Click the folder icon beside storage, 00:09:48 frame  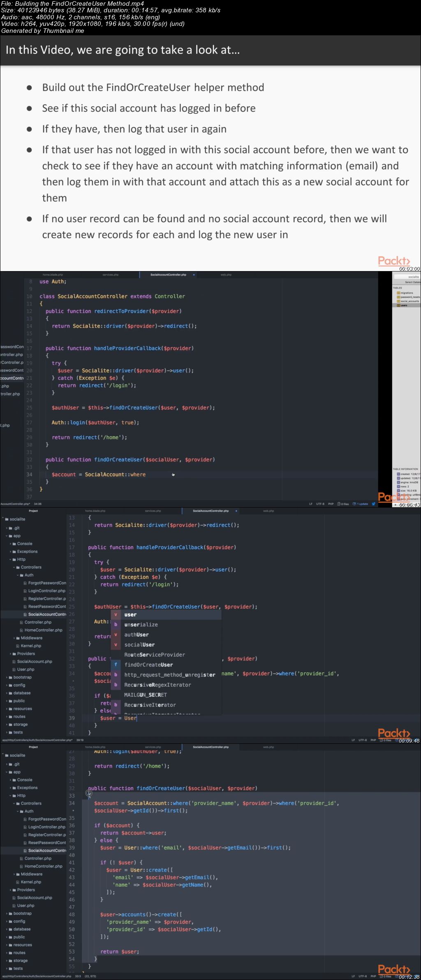pos(11,725)
